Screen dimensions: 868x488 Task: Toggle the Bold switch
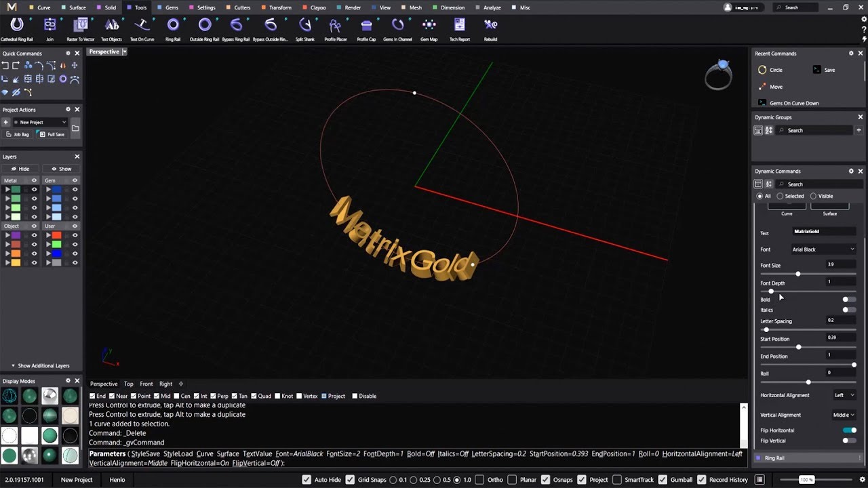[x=848, y=299]
